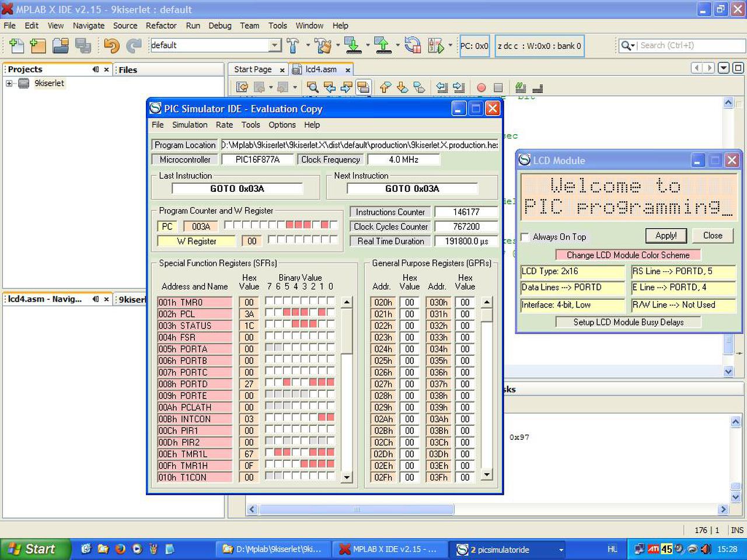Click the Previous Bookmark icon in editor
Screen dimensions: 747x560
tap(385, 87)
